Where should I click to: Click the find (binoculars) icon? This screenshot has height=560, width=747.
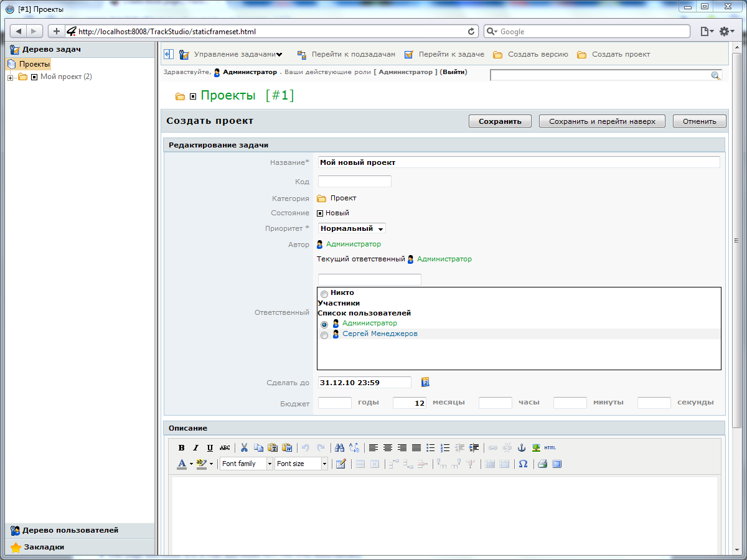click(339, 447)
